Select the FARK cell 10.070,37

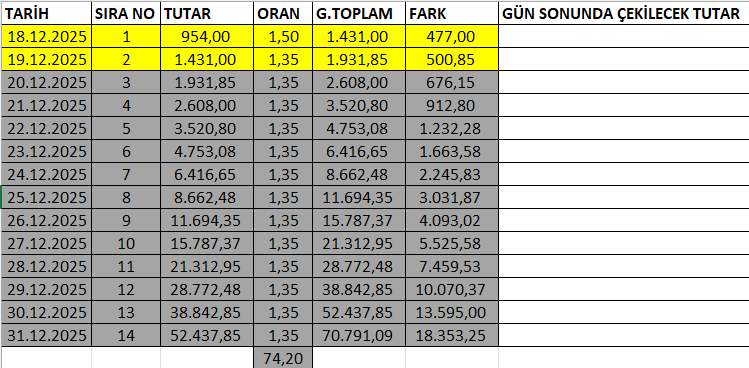coord(452,289)
